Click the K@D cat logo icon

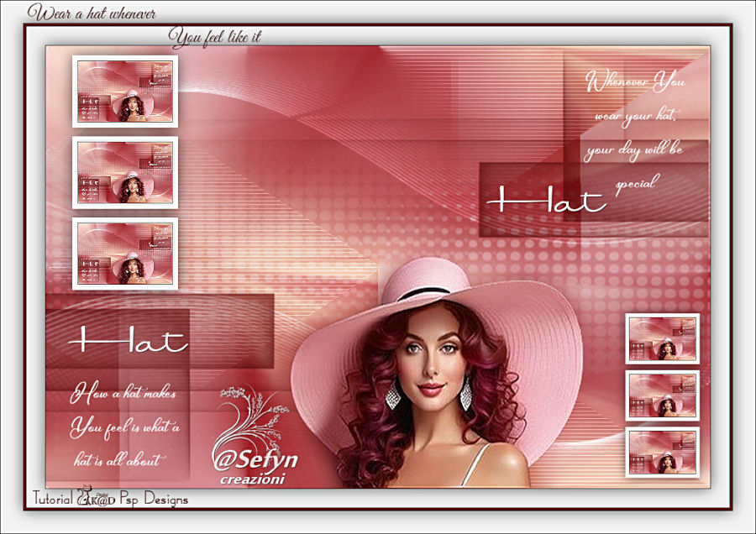point(96,496)
